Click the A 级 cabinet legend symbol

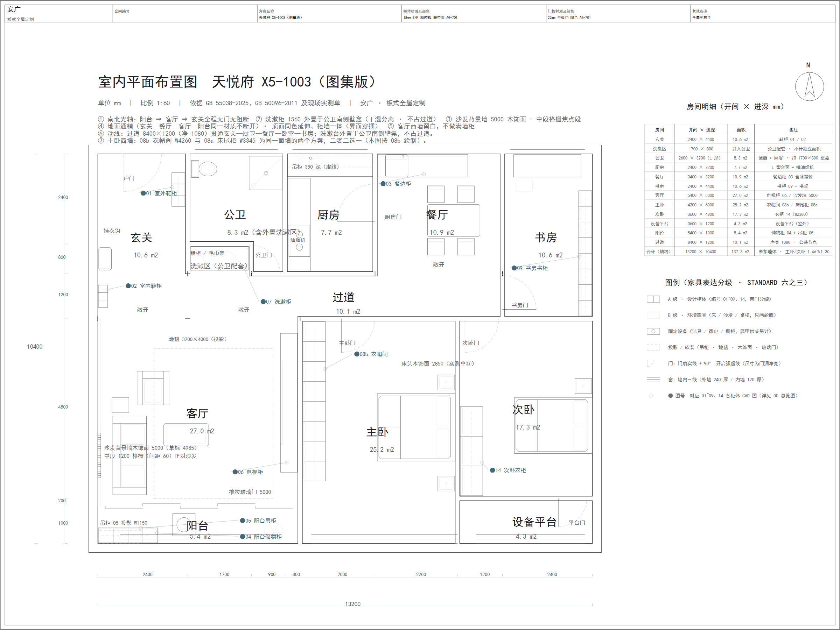click(653, 299)
